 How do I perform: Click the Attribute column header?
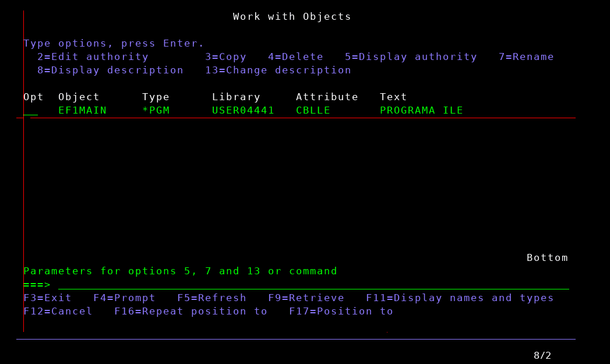click(x=327, y=97)
